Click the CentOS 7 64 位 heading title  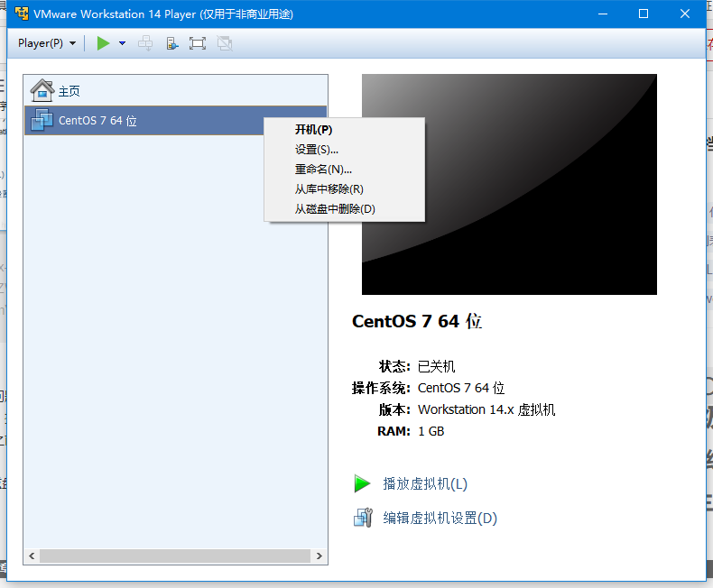pyautogui.click(x=417, y=321)
